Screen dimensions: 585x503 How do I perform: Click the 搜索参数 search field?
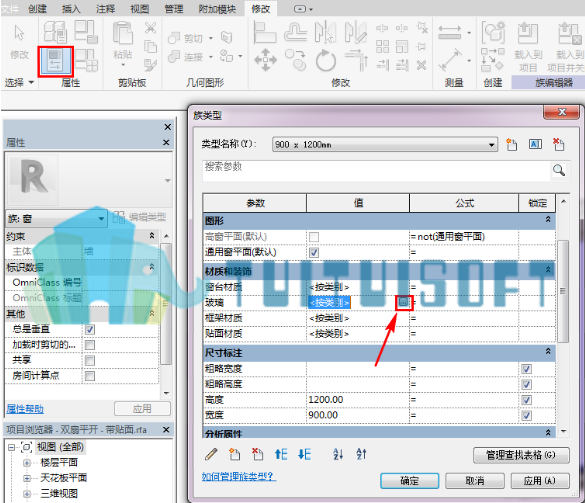[x=376, y=170]
